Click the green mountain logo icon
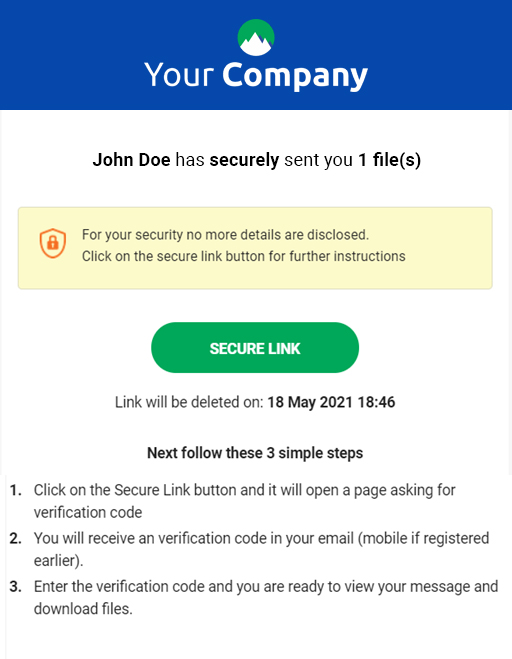This screenshot has width=512, height=659. pos(256,37)
